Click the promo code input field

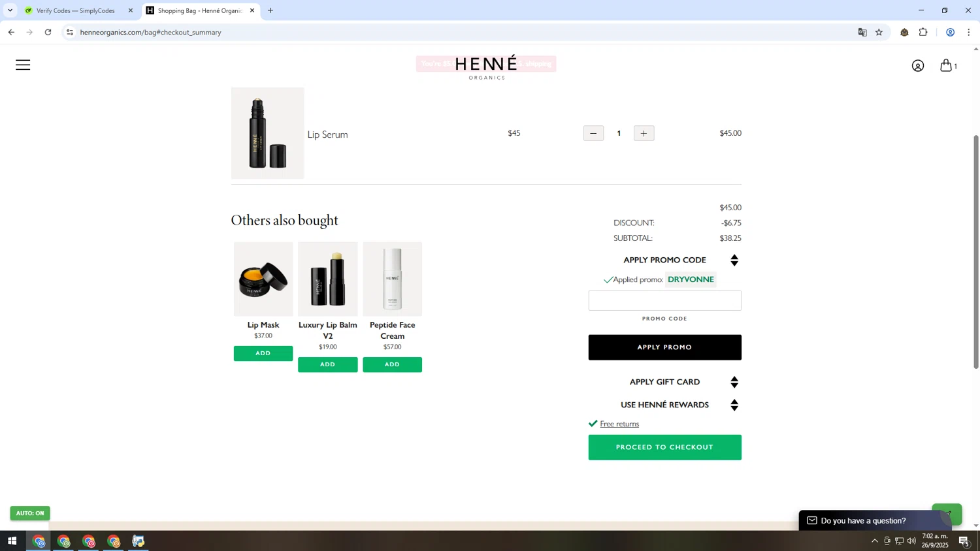click(x=664, y=300)
